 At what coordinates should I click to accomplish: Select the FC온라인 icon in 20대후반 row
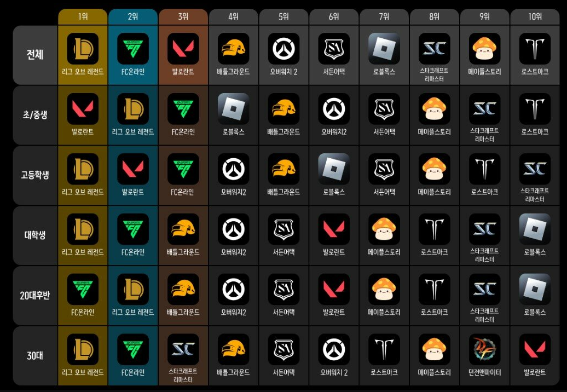click(x=83, y=290)
